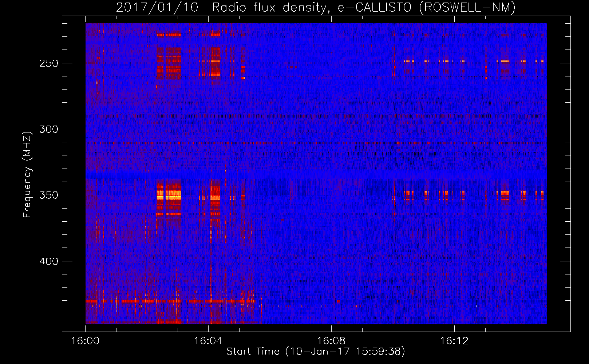
Task: Click the 16:04 time tick label
Action: pyautogui.click(x=208, y=341)
